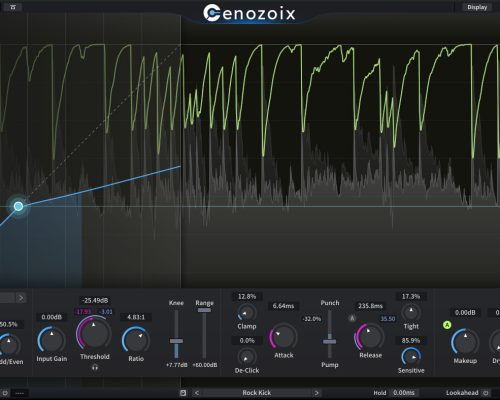Open the Display menu
500x400 pixels.
pos(477,7)
